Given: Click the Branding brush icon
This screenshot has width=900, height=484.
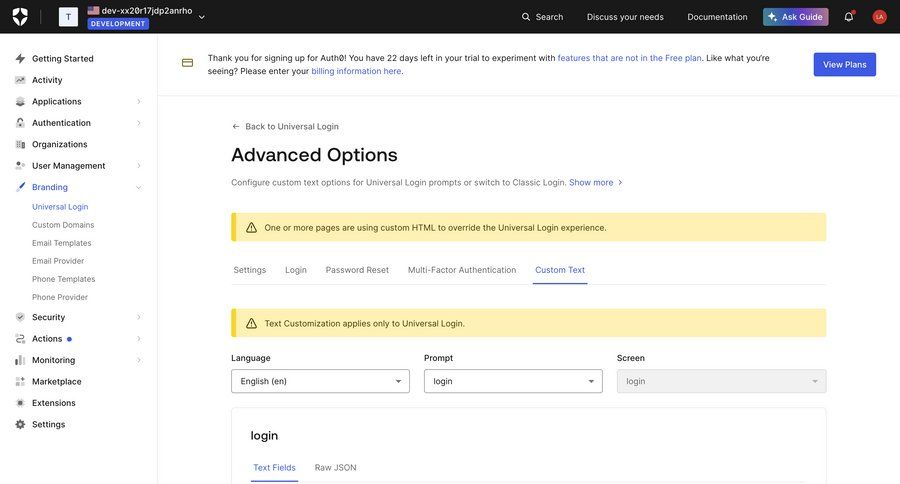Looking at the screenshot, I should (x=20, y=187).
